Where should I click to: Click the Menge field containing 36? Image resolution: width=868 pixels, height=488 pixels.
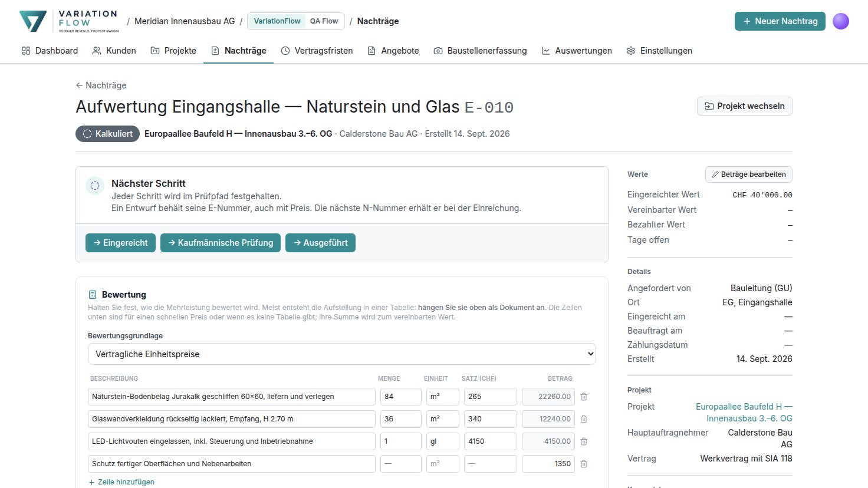[x=401, y=419]
